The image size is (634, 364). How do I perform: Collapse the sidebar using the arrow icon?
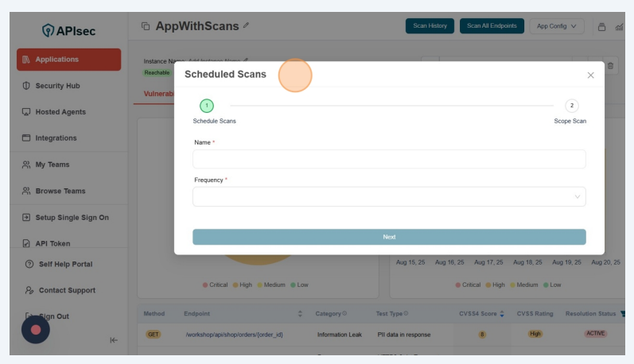114,340
